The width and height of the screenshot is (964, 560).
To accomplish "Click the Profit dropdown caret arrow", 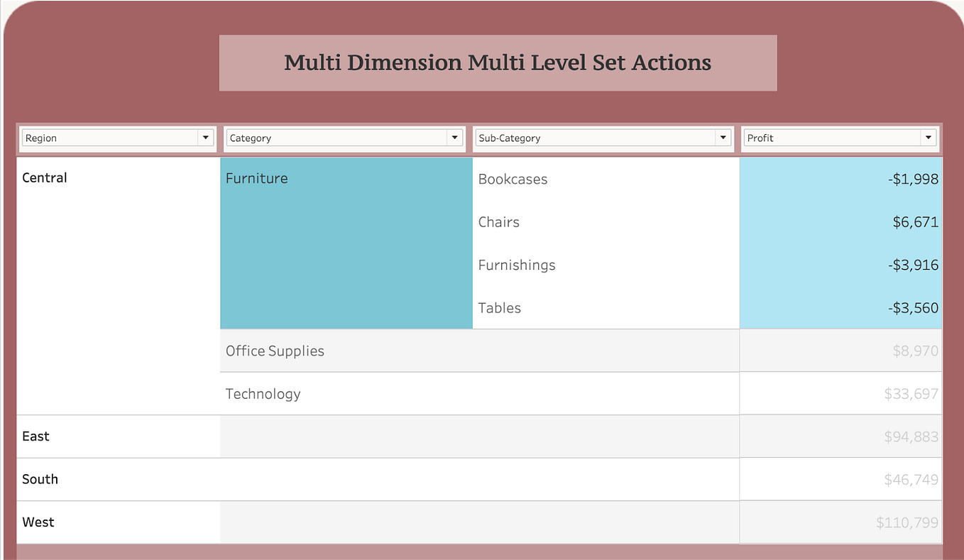I will (x=929, y=138).
